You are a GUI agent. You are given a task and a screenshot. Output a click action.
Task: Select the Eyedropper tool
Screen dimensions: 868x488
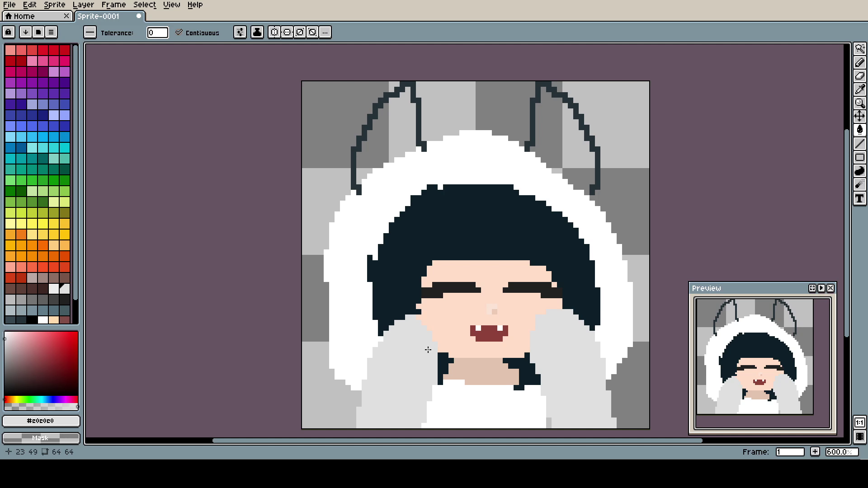[859, 89]
